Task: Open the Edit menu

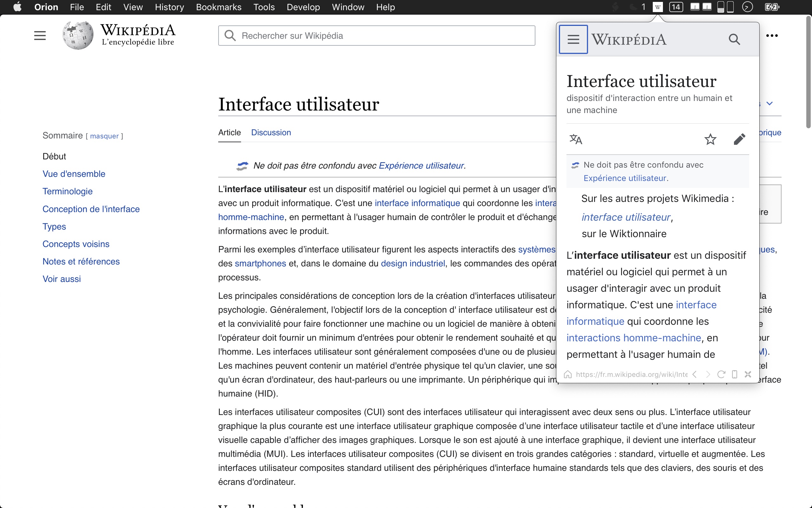Action: [103, 7]
